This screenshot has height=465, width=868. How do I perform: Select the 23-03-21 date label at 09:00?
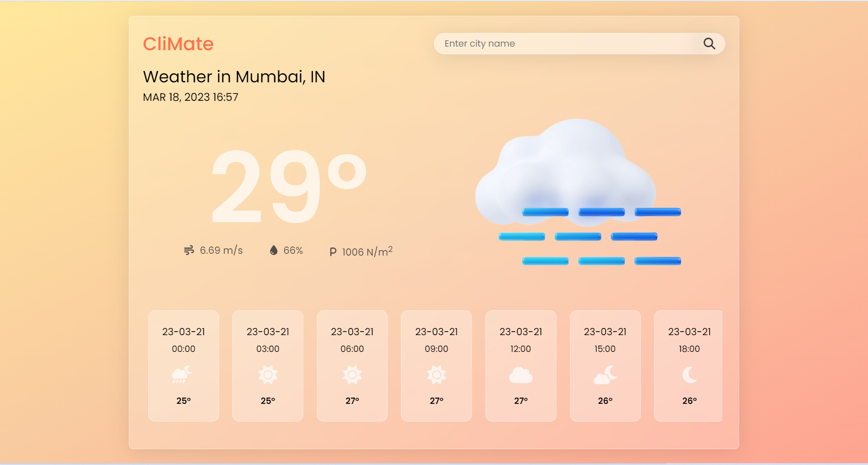coord(436,331)
